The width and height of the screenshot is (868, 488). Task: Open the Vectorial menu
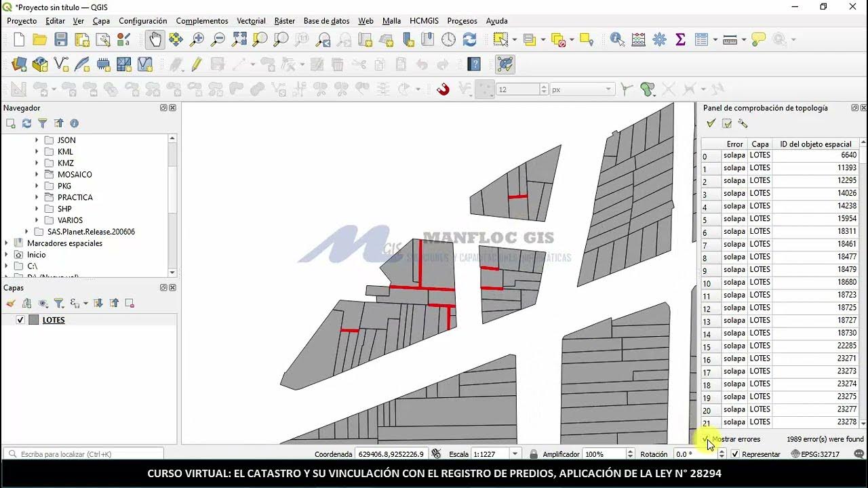coord(252,21)
